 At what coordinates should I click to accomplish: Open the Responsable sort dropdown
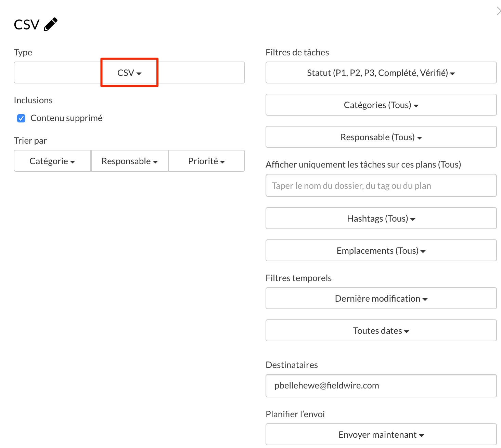[130, 161]
